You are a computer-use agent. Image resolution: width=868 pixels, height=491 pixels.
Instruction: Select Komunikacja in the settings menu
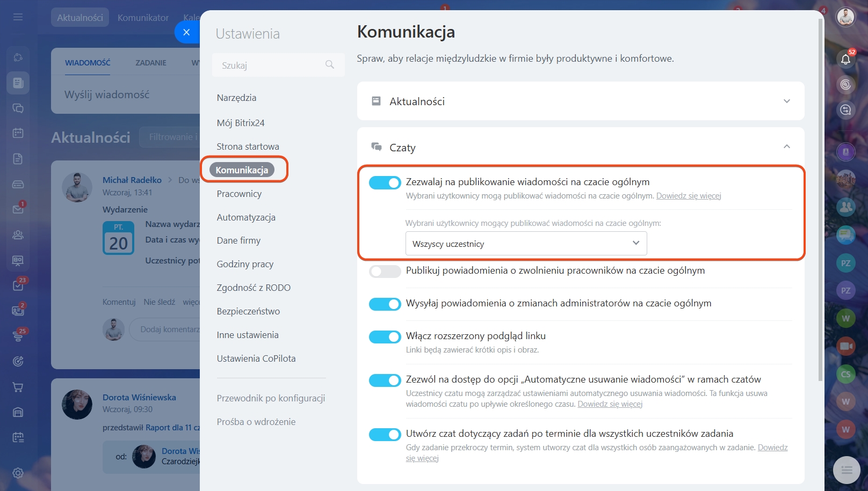coord(242,170)
